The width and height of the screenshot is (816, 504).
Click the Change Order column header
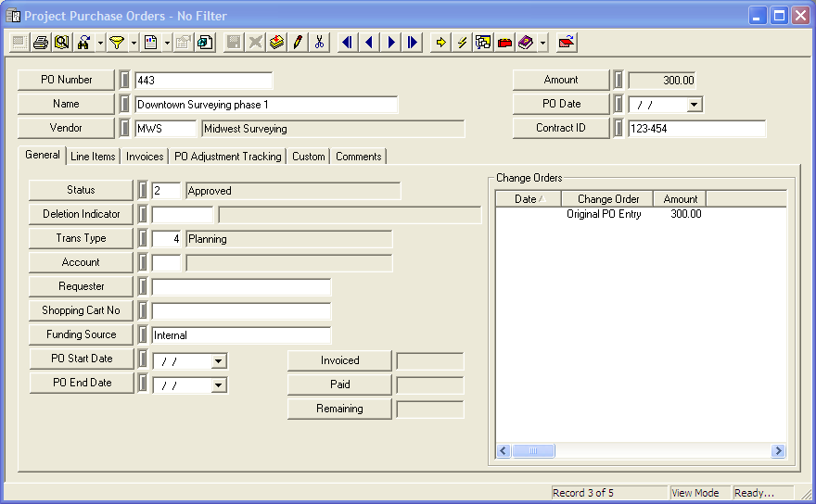(x=607, y=199)
